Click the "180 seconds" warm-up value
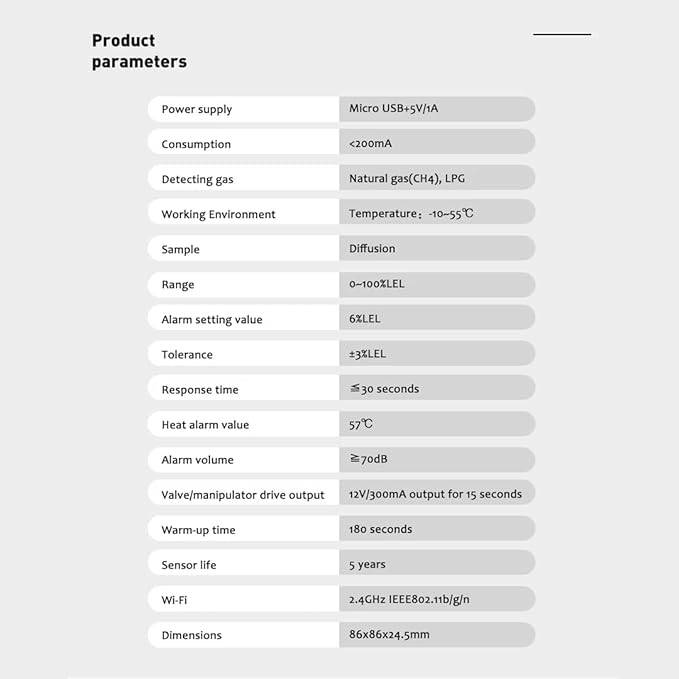Image resolution: width=679 pixels, height=679 pixels. tap(380, 529)
